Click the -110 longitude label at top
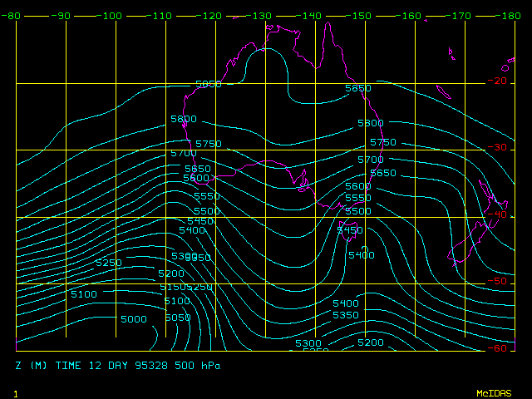 click(x=161, y=16)
